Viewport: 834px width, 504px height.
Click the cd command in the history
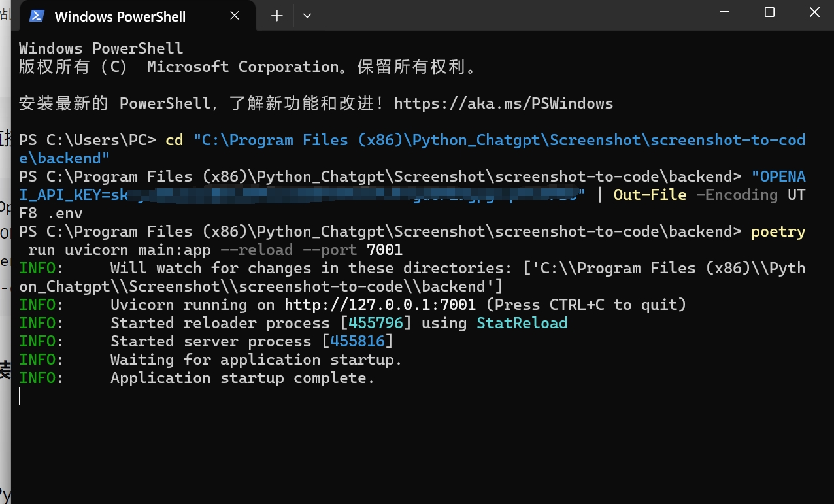[x=175, y=139]
